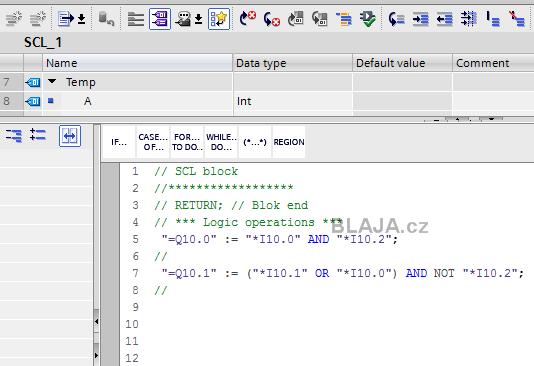Click the first grey arrow with tag icon
Viewport: 534px width, 366px height.
(x=296, y=19)
